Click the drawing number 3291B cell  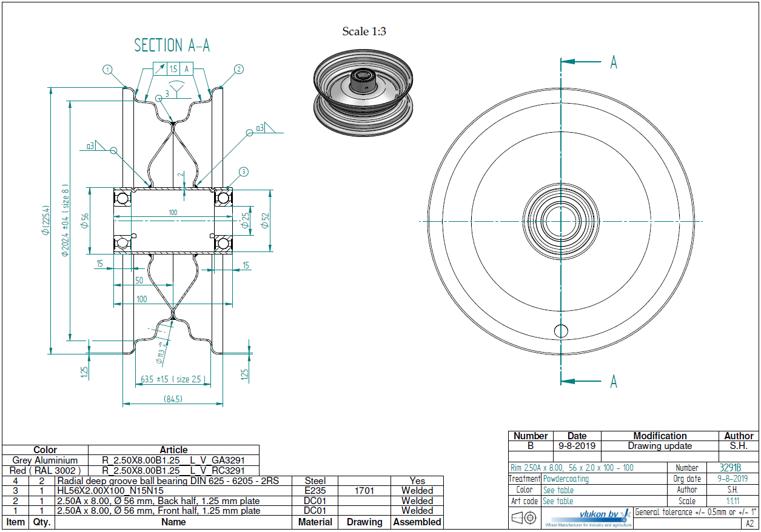tap(729, 468)
